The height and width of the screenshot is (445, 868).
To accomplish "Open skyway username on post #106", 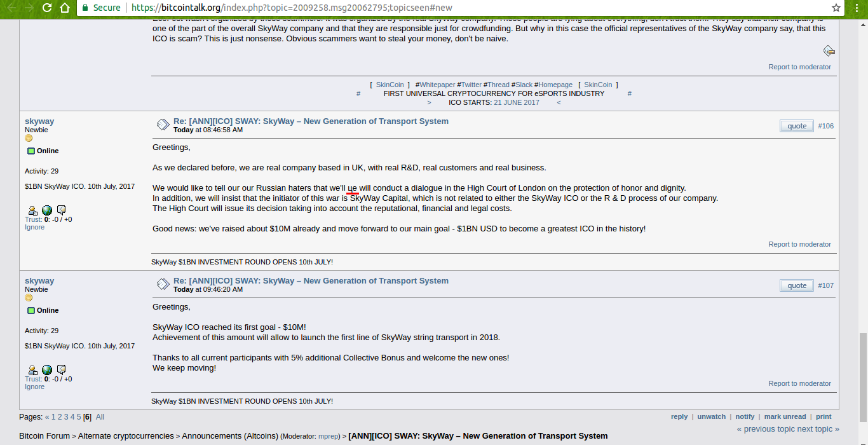I will coord(39,121).
